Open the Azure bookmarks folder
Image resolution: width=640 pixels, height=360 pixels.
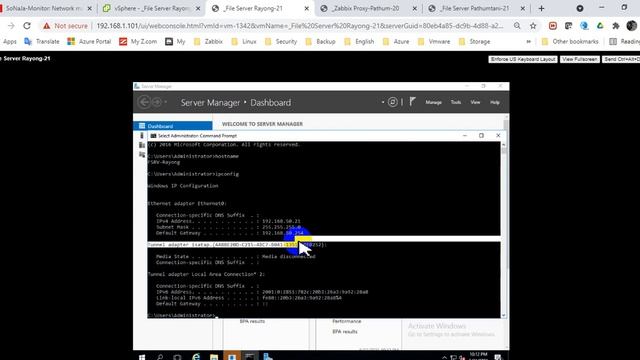(396, 42)
